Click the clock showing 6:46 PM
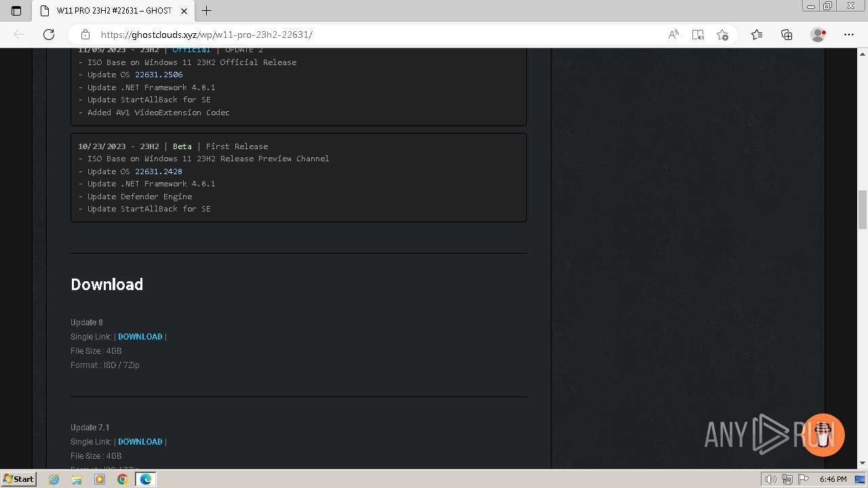The height and width of the screenshot is (488, 868). (x=833, y=479)
